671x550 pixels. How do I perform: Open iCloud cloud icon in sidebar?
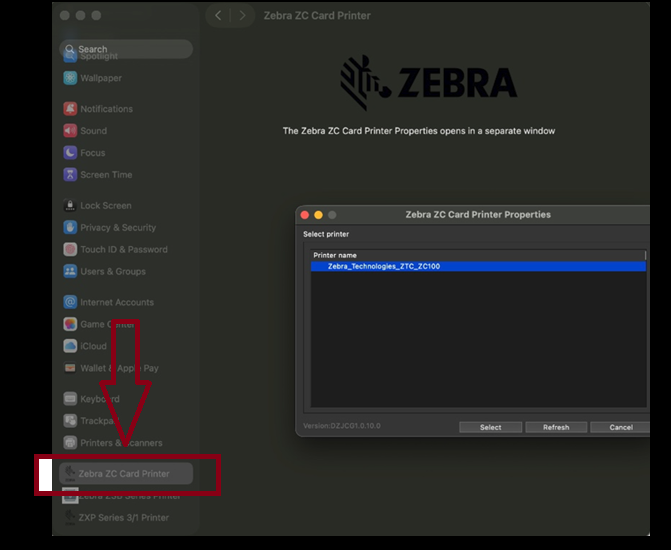click(x=70, y=346)
